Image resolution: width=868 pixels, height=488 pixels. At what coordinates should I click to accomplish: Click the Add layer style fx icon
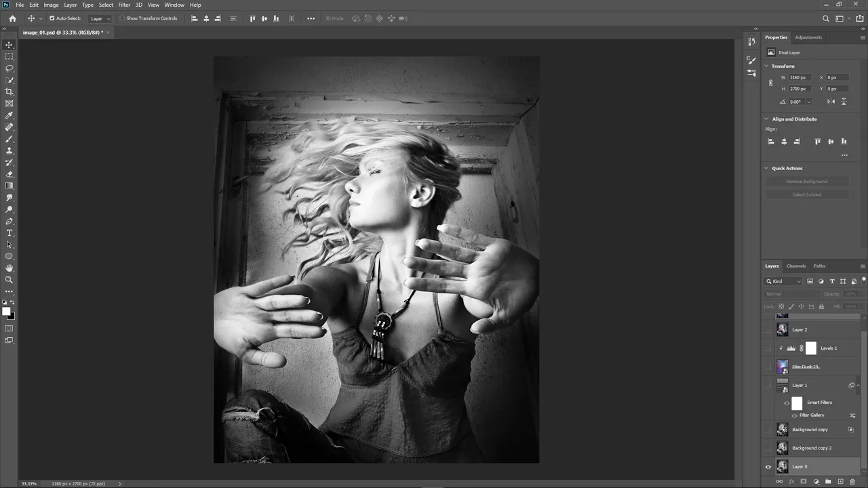pyautogui.click(x=791, y=481)
